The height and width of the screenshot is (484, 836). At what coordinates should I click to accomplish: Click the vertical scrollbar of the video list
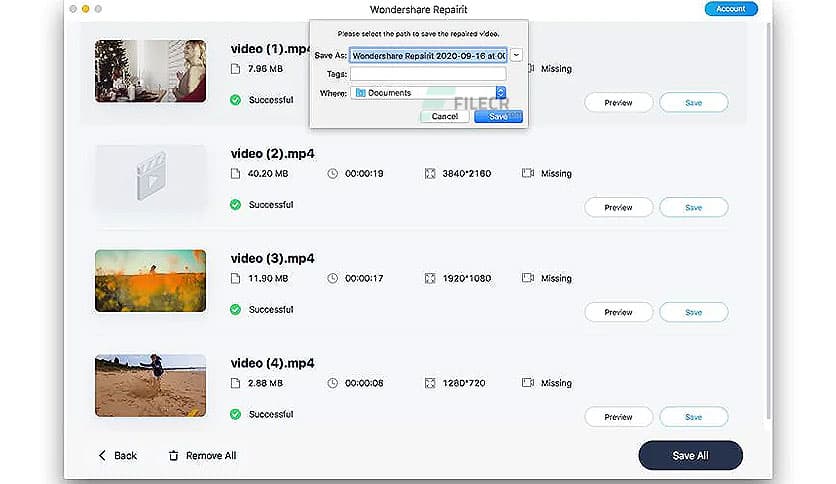768,221
